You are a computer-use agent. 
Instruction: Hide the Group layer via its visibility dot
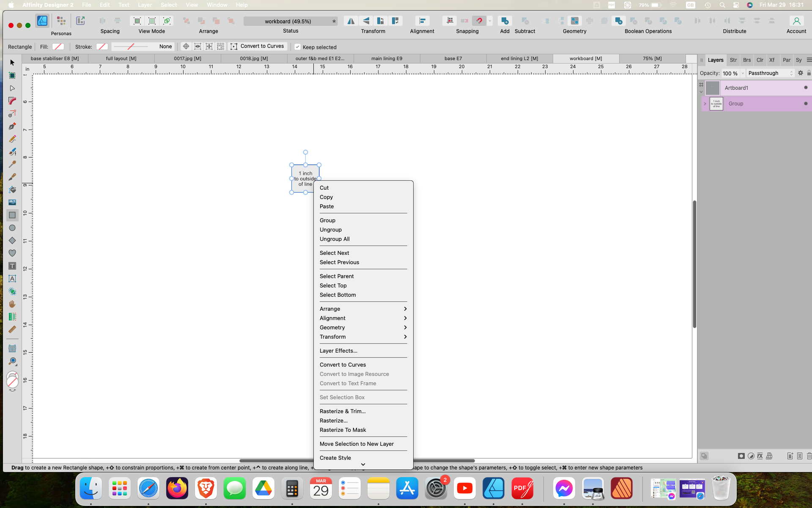click(x=806, y=103)
